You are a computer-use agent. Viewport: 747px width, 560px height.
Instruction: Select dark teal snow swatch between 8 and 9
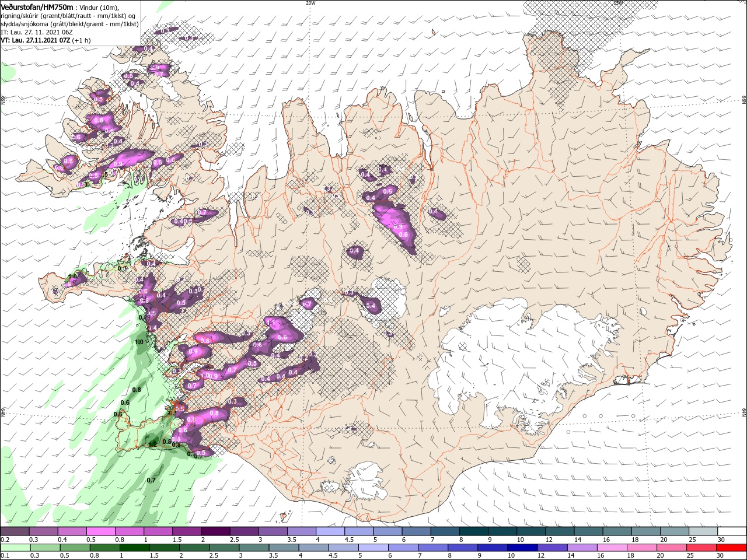tap(473, 531)
